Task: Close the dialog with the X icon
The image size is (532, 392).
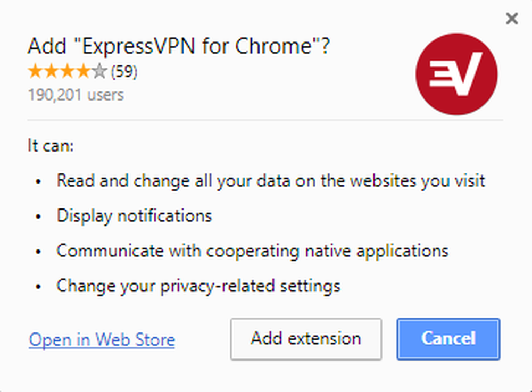Action: pyautogui.click(x=512, y=19)
